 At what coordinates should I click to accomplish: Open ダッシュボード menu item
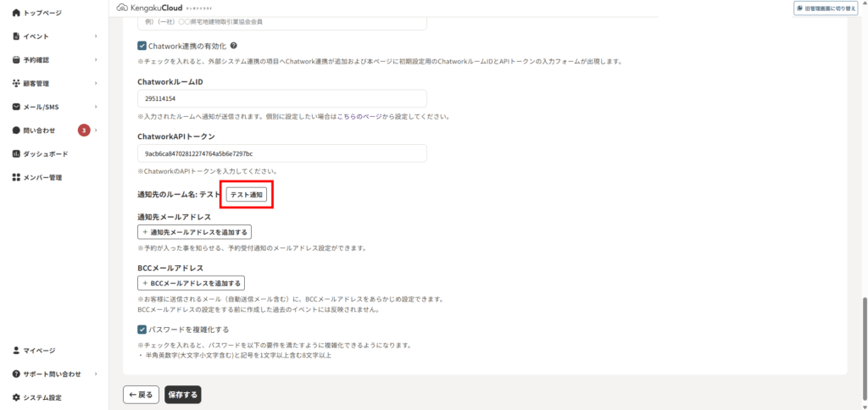pos(46,154)
